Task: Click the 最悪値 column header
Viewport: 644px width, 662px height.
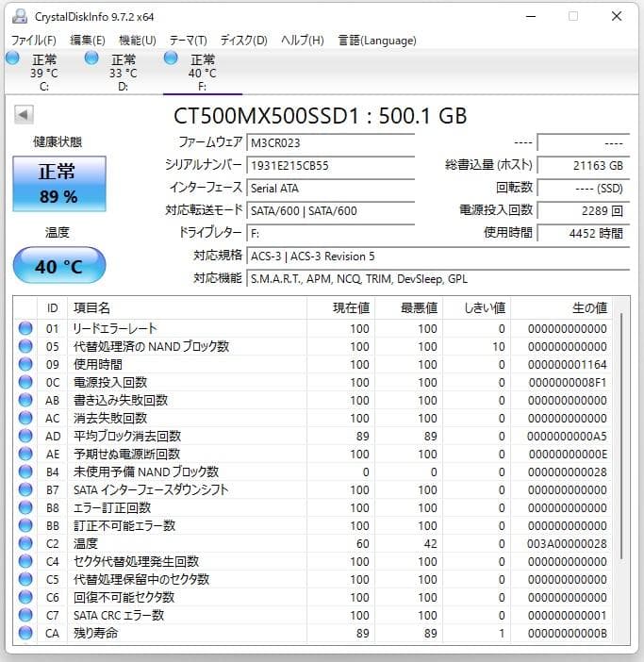Action: click(x=409, y=307)
